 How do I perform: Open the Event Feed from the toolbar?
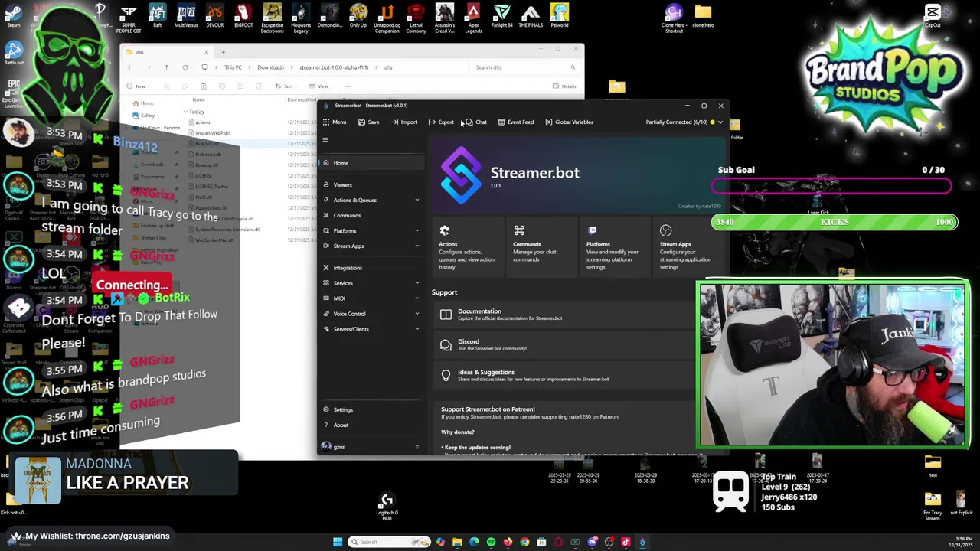515,122
